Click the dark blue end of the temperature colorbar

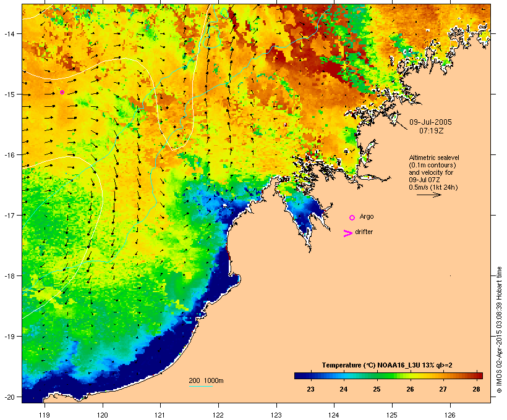(299, 376)
